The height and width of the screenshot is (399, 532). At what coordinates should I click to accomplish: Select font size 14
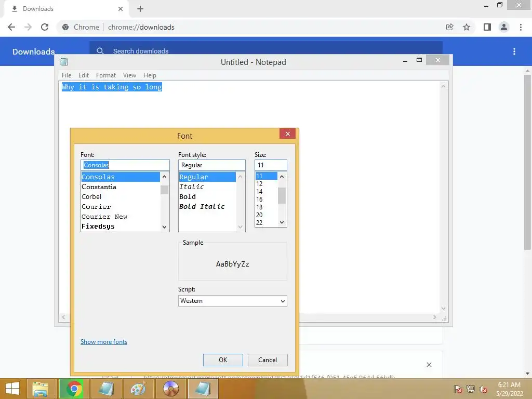click(x=267, y=192)
